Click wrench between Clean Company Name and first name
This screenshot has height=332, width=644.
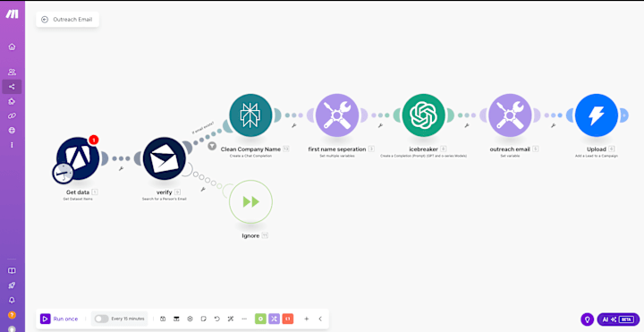pos(294,125)
